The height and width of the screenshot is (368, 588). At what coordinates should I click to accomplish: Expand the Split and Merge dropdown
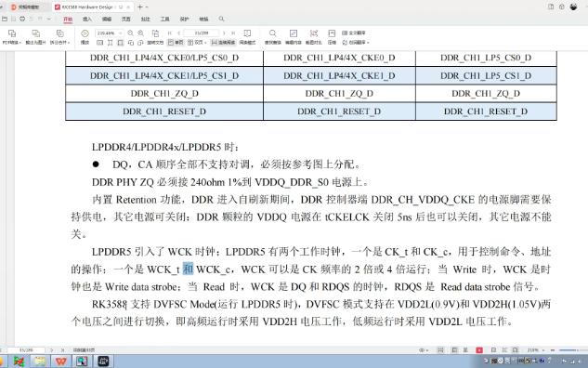point(59,43)
